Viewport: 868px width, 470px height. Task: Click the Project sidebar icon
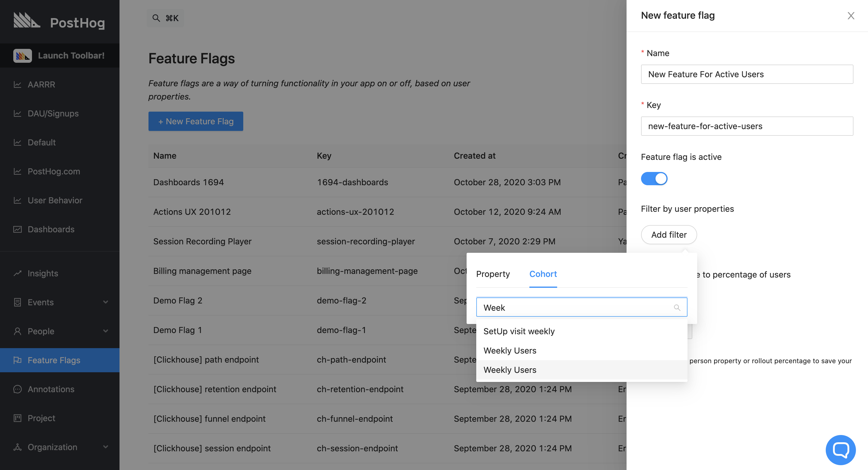click(x=18, y=418)
